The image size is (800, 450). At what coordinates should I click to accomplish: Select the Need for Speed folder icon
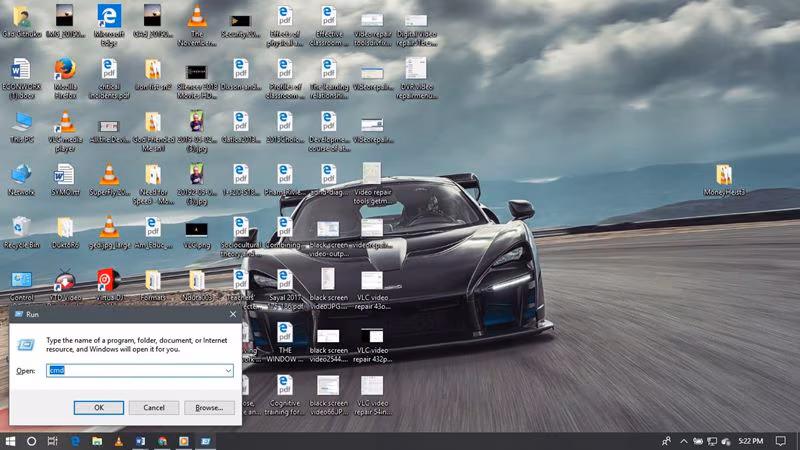153,184
